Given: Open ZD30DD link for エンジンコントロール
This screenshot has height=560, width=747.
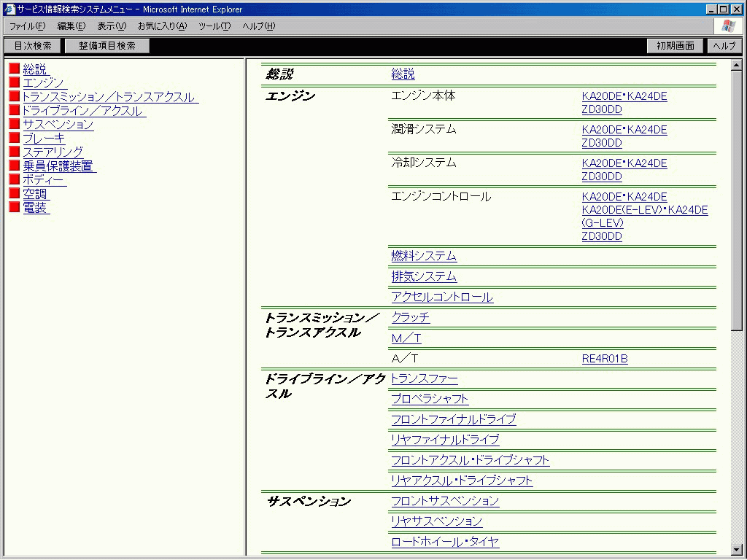Looking at the screenshot, I should pos(602,236).
